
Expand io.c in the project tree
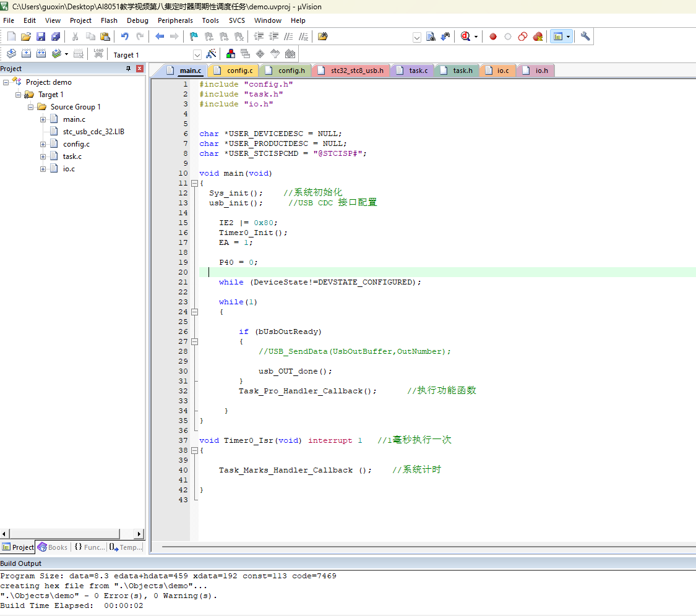coord(43,169)
